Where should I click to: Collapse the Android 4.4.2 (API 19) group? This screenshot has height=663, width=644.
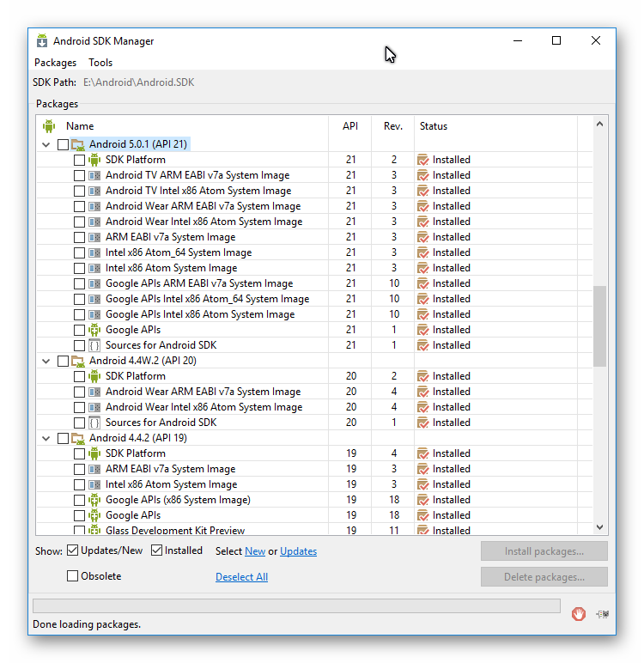(x=46, y=439)
